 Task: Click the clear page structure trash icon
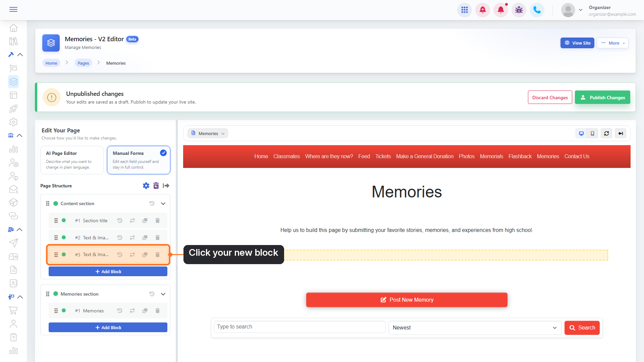click(156, 186)
